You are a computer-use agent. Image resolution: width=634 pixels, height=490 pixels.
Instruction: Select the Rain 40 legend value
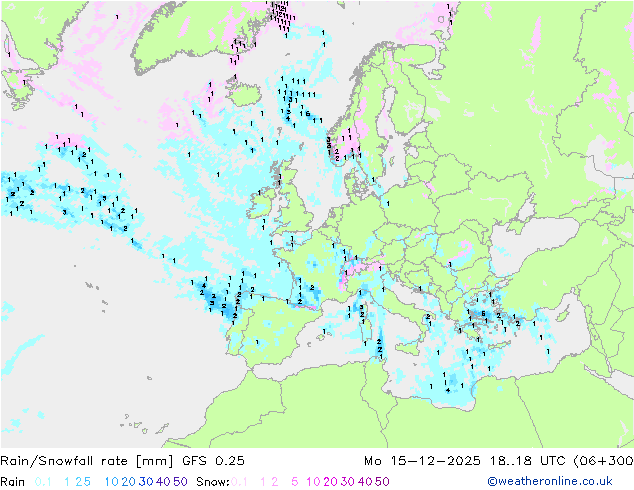(163, 482)
